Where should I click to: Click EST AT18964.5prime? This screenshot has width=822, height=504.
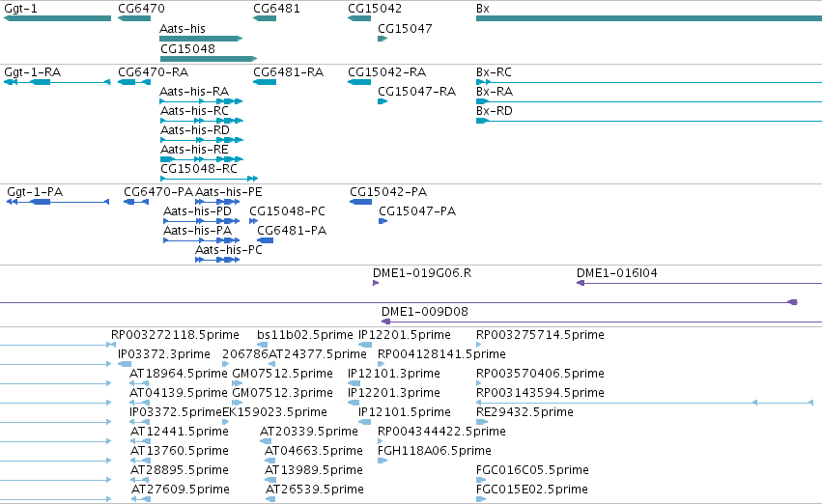(179, 374)
